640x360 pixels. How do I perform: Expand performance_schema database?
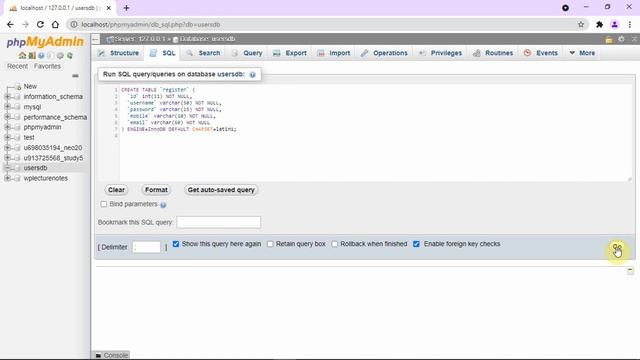click(7, 117)
